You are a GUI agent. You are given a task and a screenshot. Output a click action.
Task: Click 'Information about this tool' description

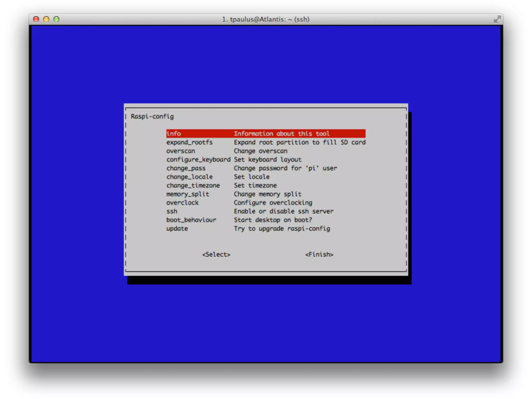pos(282,134)
